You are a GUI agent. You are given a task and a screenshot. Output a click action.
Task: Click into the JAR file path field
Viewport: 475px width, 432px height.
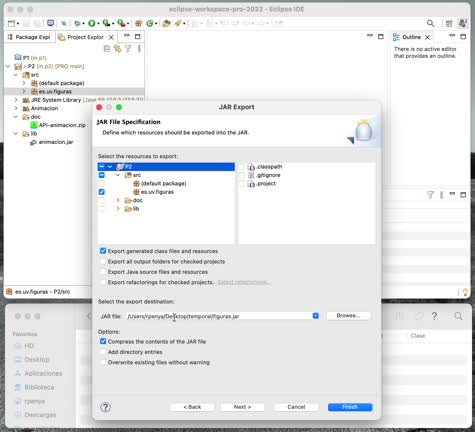click(219, 316)
